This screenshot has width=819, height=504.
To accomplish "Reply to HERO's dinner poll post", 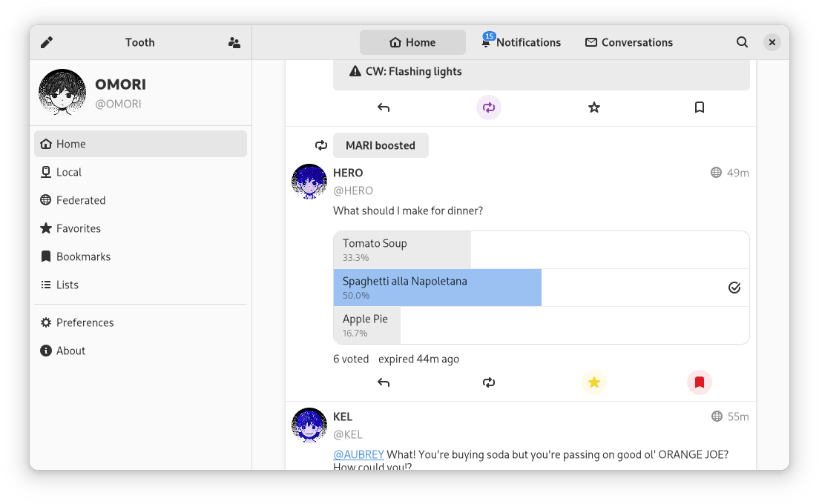I will point(384,382).
